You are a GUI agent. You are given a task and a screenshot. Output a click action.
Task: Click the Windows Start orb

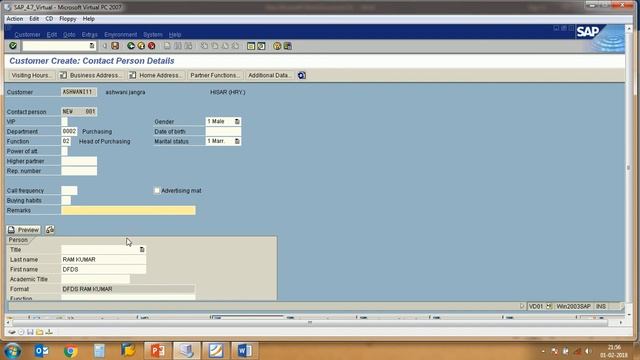point(13,351)
